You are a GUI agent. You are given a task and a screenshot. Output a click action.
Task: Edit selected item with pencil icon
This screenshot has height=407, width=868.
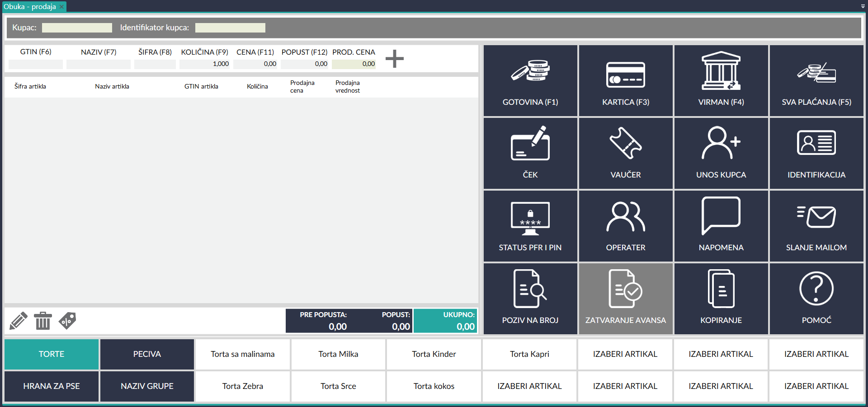(19, 321)
